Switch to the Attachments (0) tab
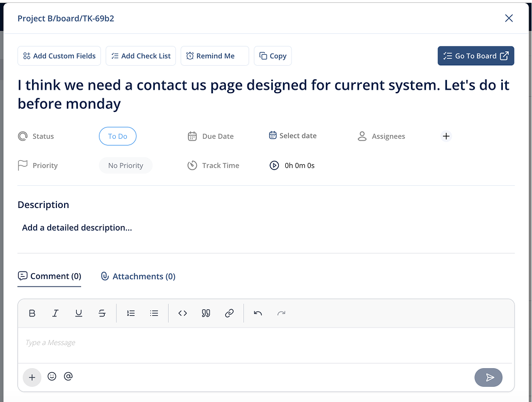 pos(138,276)
